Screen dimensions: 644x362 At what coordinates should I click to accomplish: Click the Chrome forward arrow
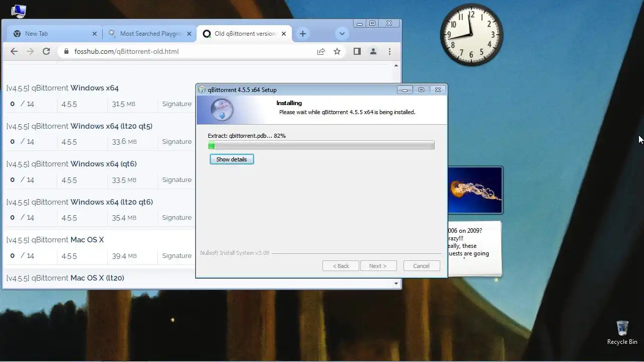30,51
